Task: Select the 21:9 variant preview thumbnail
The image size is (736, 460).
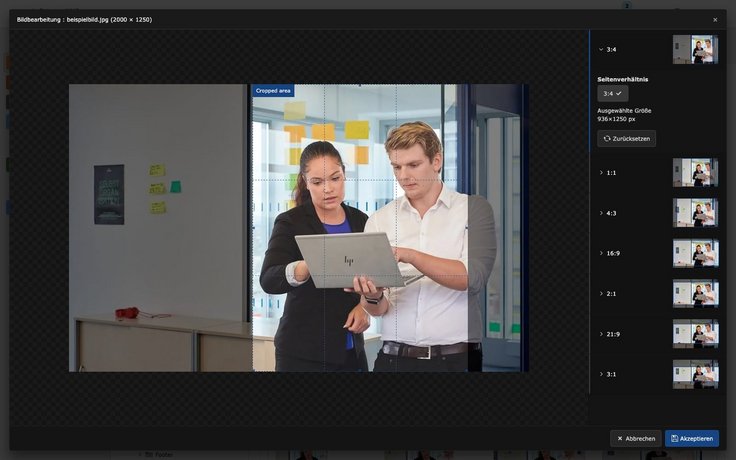Action: point(695,334)
